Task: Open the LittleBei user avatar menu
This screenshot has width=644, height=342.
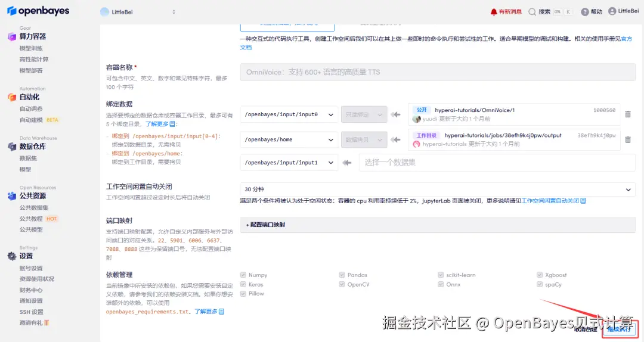Action: [x=612, y=11]
